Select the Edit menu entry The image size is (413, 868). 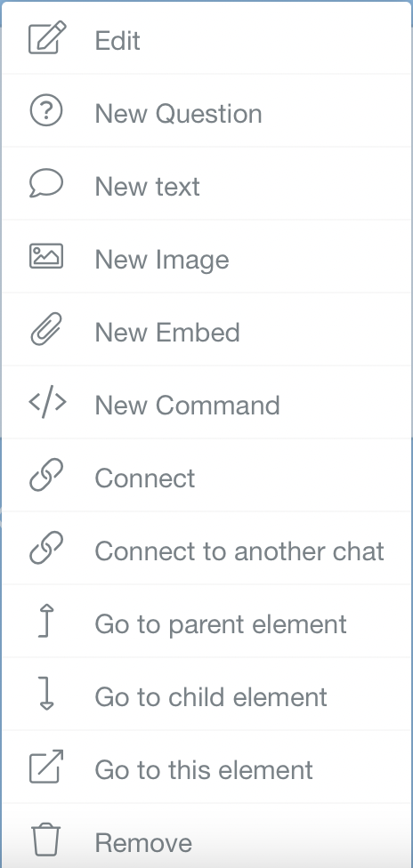tap(206, 37)
